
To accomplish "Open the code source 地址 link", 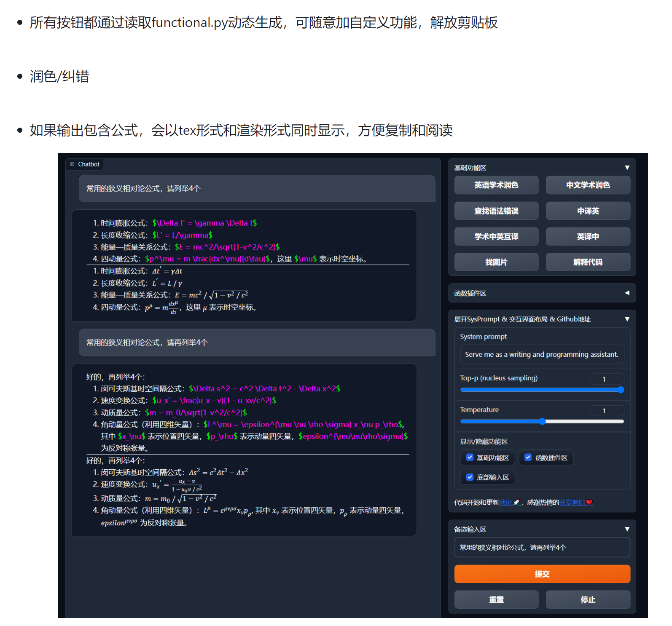I will [505, 502].
